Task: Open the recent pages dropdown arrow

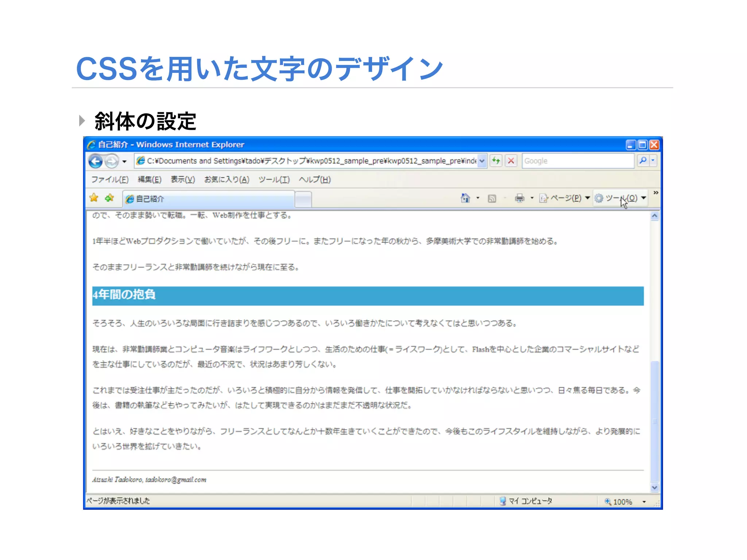Action: coord(124,162)
